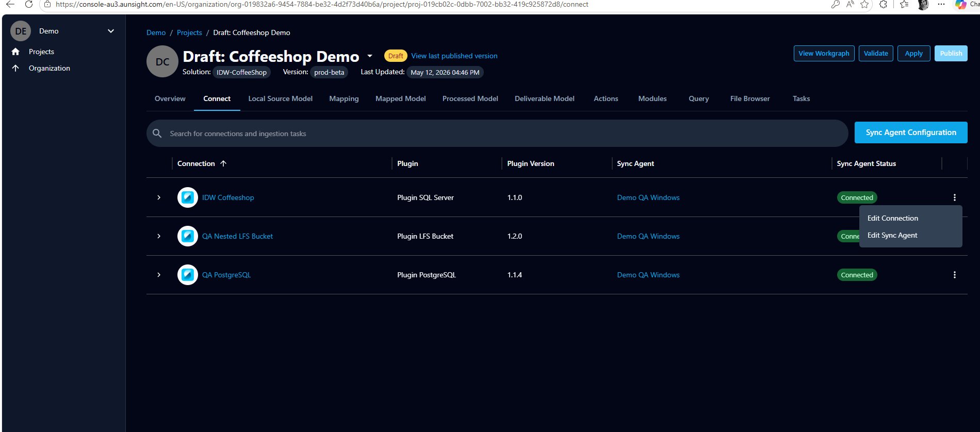Click the search magnifier icon
The image size is (980, 432).
click(x=157, y=134)
